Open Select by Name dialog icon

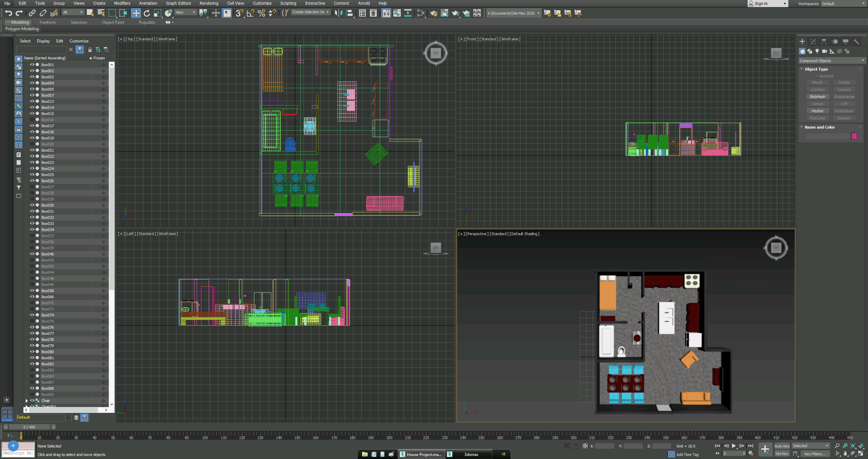tap(101, 13)
